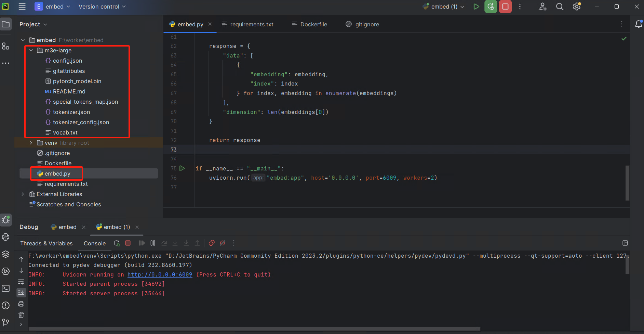Open Search Everywhere magnifier icon
The height and width of the screenshot is (334, 644).
tap(560, 7)
